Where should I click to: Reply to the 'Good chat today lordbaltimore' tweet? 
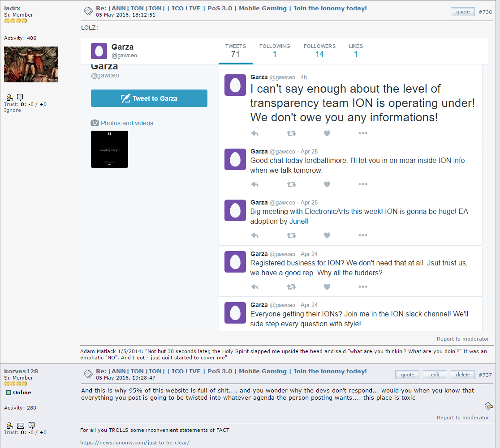point(254,184)
